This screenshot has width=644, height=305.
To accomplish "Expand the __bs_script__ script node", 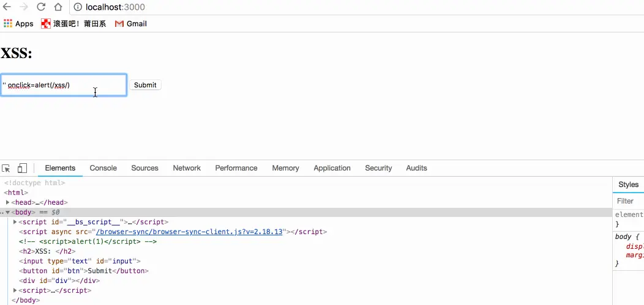I will [x=15, y=222].
